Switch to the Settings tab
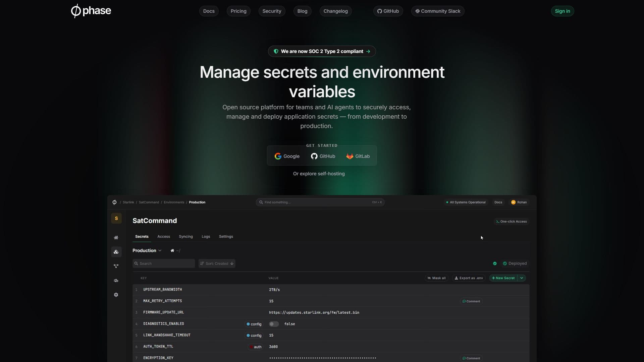Screen dimensions: 644x362 coord(226,237)
